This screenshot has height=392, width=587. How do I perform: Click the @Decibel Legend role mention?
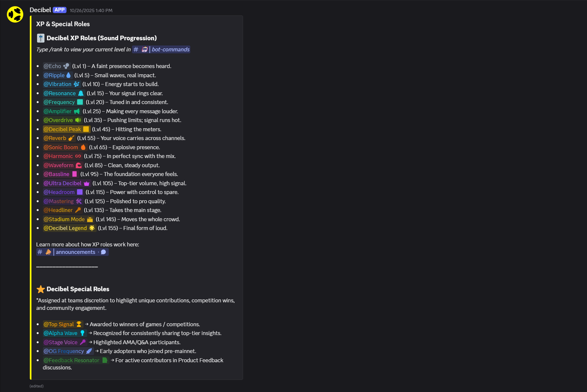[65, 228]
